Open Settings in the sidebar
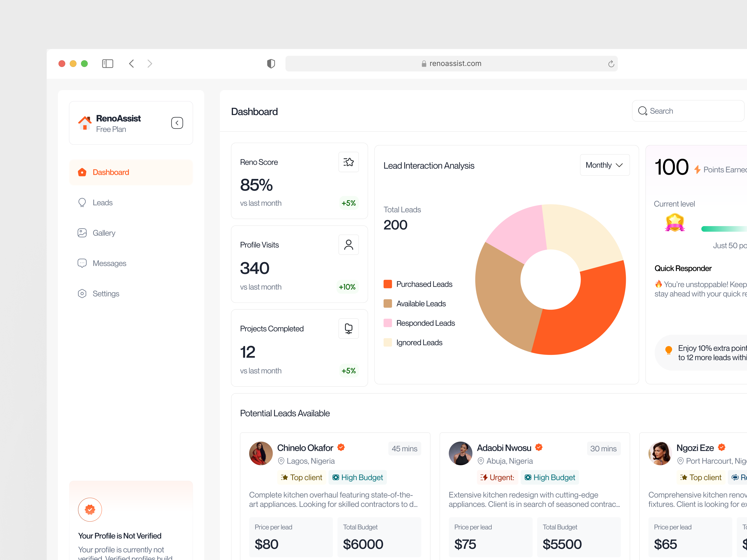Screen dimensions: 747x560 106,294
